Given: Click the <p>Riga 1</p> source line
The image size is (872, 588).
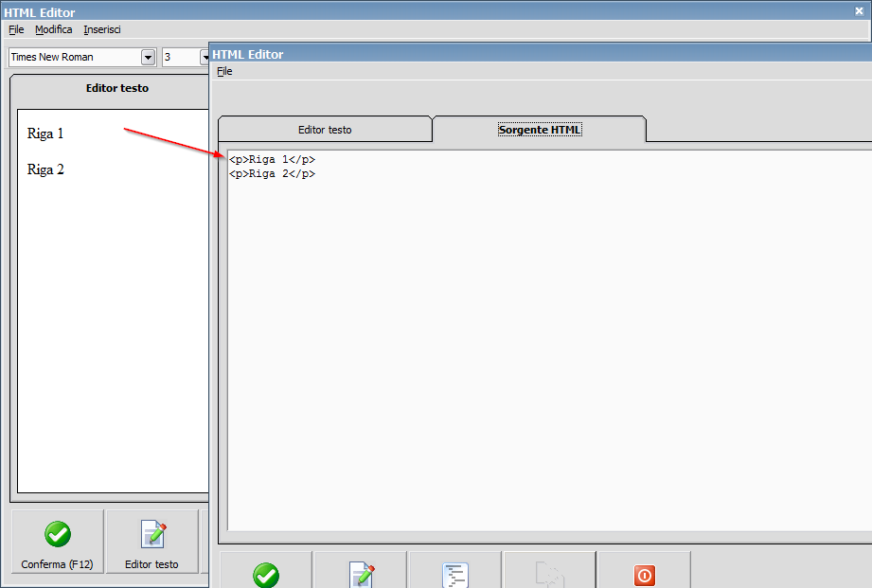Looking at the screenshot, I should point(272,160).
